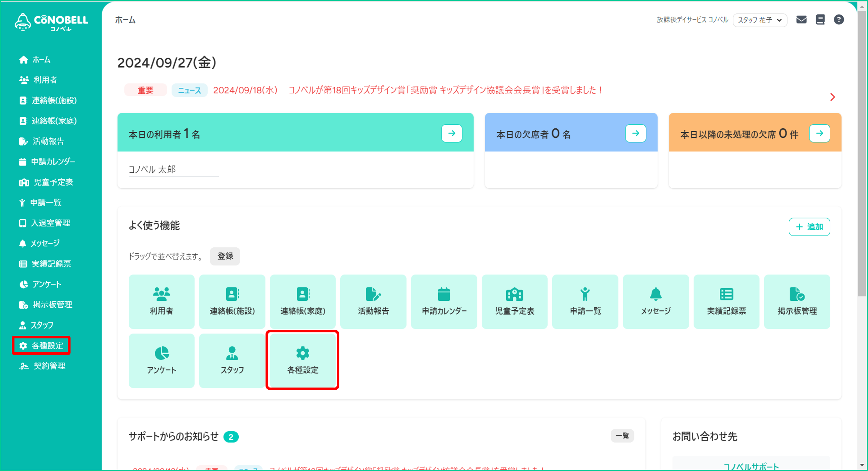868x471 pixels.
Task: Select 入退室管理 in the sidebar
Action: (x=45, y=223)
